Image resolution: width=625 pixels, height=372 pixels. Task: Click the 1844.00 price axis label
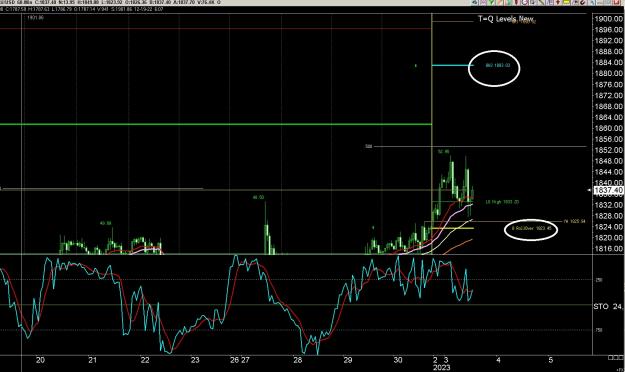tap(609, 172)
